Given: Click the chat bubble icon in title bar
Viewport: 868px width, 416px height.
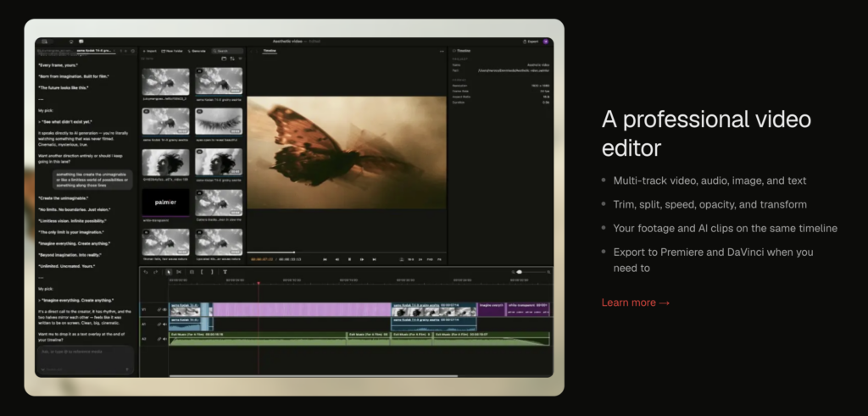Looking at the screenshot, I should point(81,42).
